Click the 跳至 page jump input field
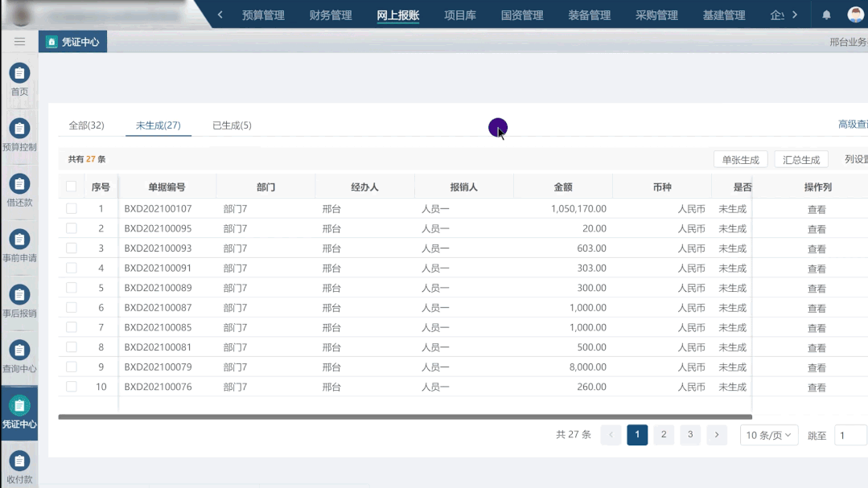The image size is (868, 488). 849,434
